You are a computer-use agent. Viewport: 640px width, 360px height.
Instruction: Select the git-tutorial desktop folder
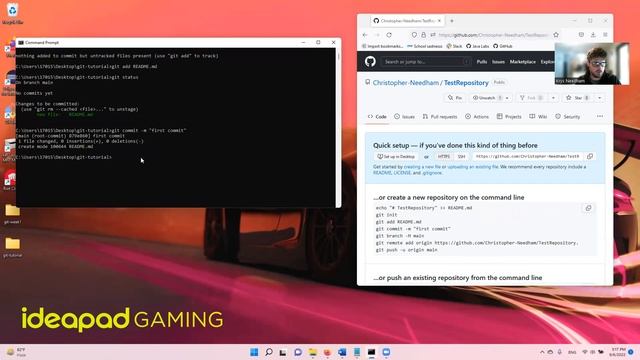point(12,247)
